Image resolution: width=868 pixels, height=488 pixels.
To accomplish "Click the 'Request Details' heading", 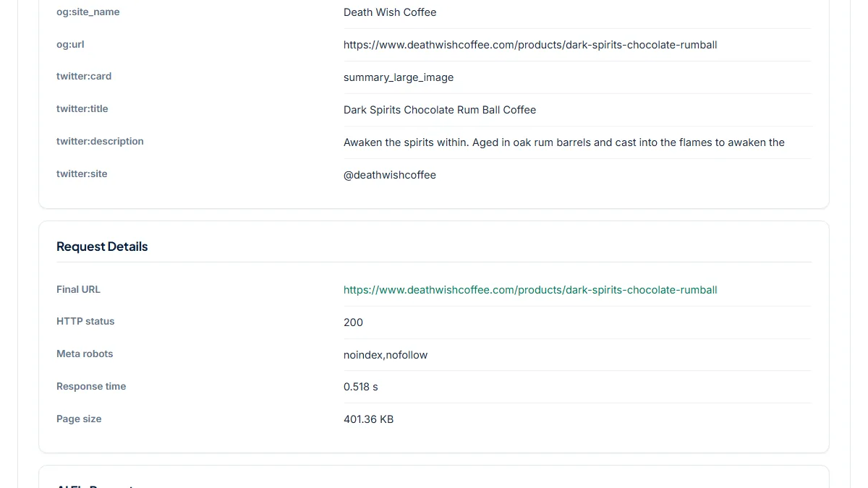I will pyautogui.click(x=102, y=247).
